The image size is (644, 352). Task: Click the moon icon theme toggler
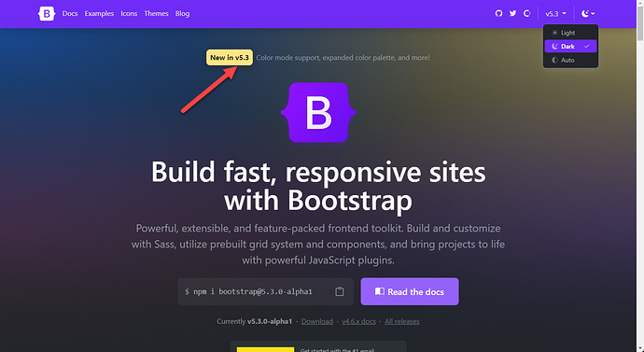click(585, 14)
